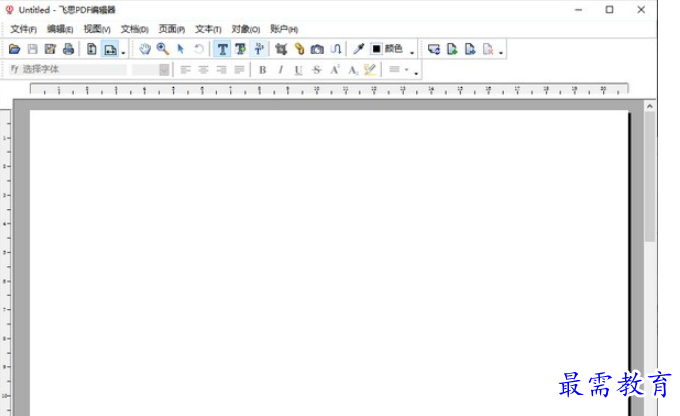Screen dimensions: 680x416
Task: Toggle the vertical text tool icon
Action: point(259,49)
